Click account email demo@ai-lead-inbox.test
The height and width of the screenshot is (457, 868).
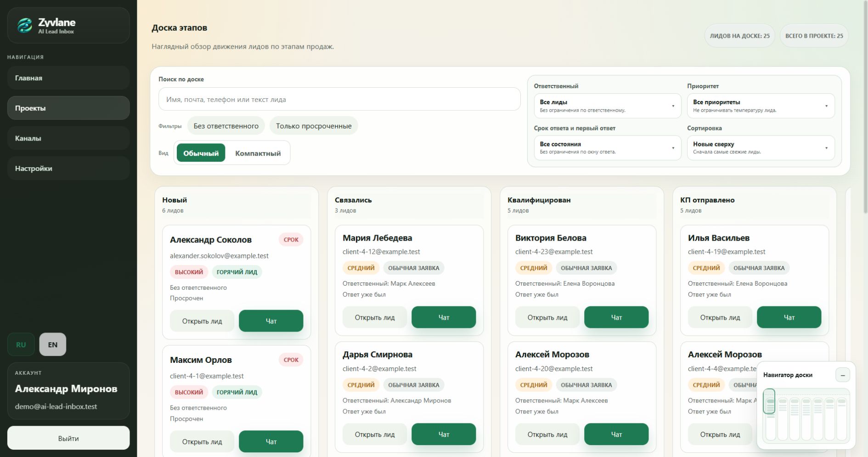tap(56, 406)
